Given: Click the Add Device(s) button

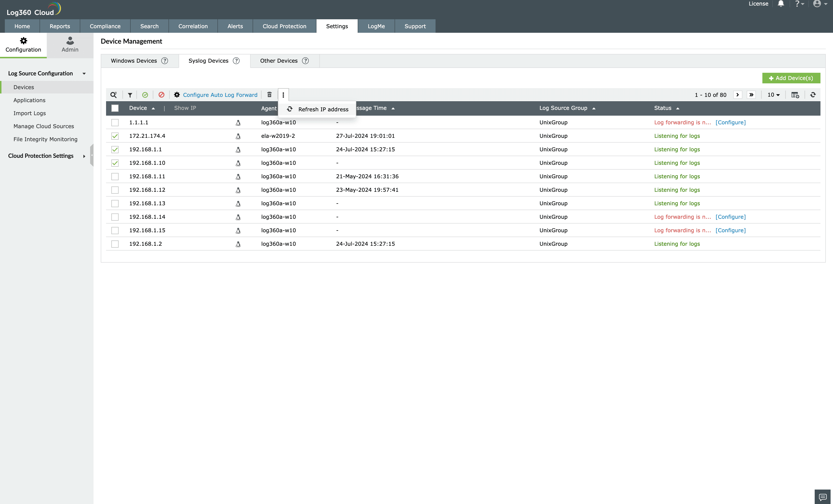Looking at the screenshot, I should [791, 78].
